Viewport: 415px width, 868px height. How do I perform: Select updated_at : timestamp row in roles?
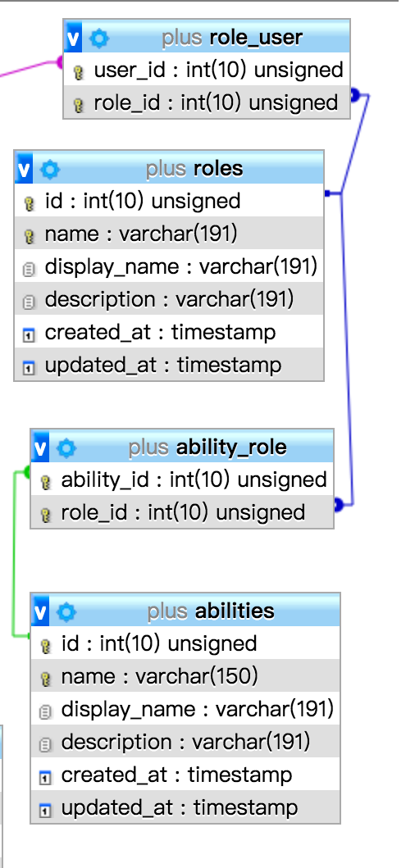click(x=168, y=364)
